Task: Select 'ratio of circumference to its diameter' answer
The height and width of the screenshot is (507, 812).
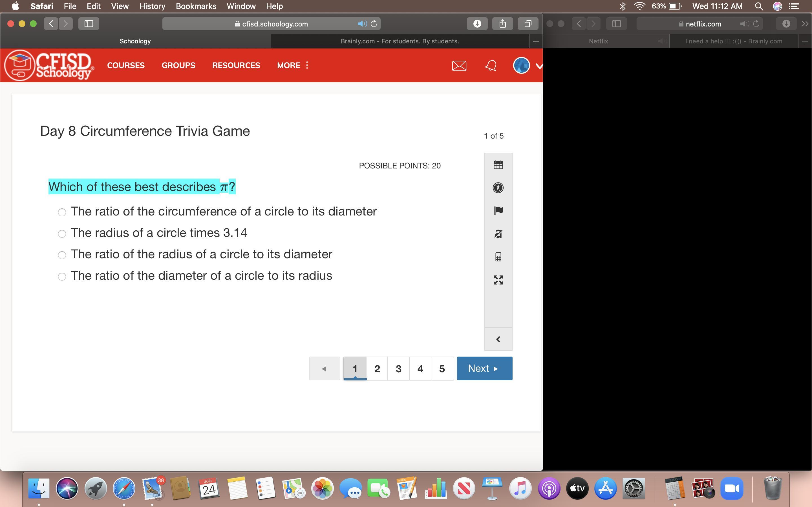Action: click(62, 212)
